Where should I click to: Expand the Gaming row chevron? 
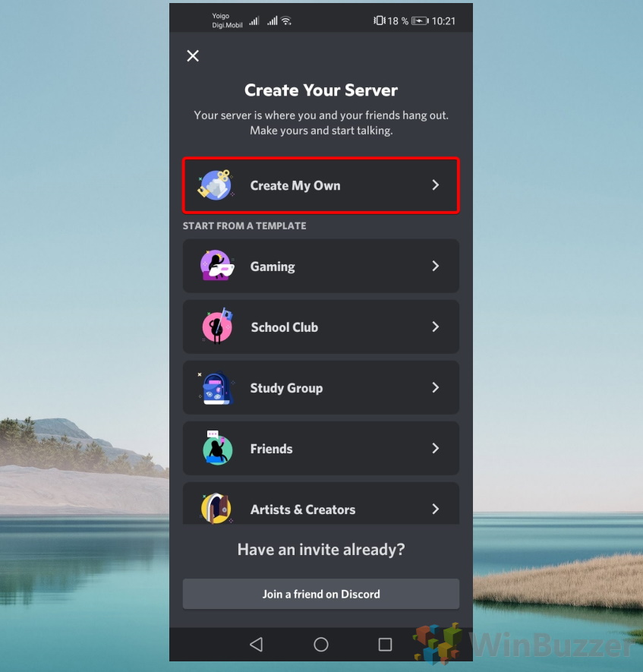[435, 267]
